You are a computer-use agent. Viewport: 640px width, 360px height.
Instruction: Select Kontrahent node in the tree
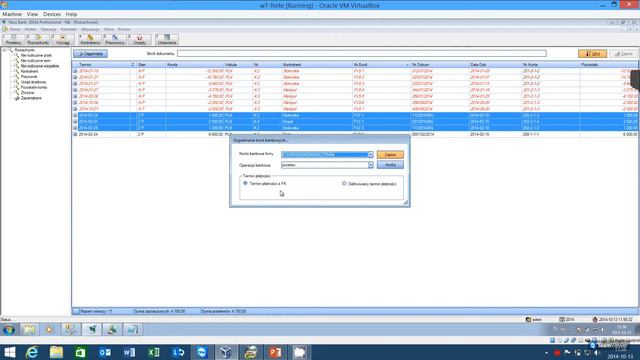pyautogui.click(x=29, y=71)
